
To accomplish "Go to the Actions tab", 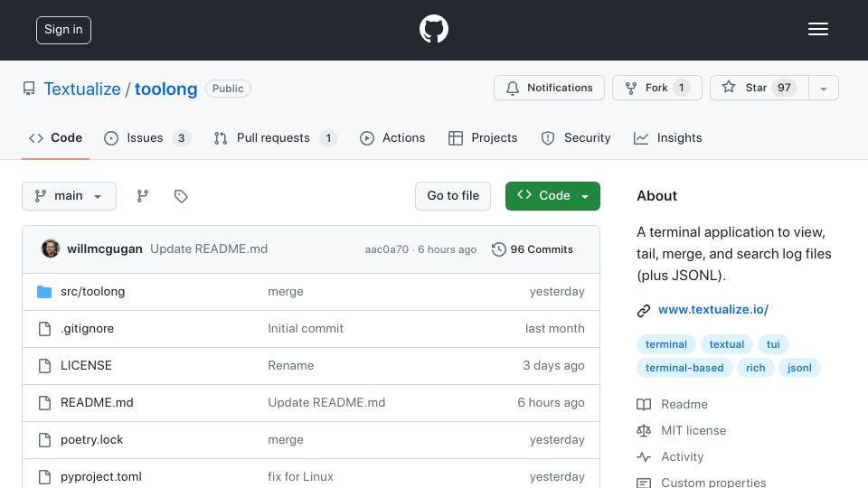I will click(x=392, y=137).
